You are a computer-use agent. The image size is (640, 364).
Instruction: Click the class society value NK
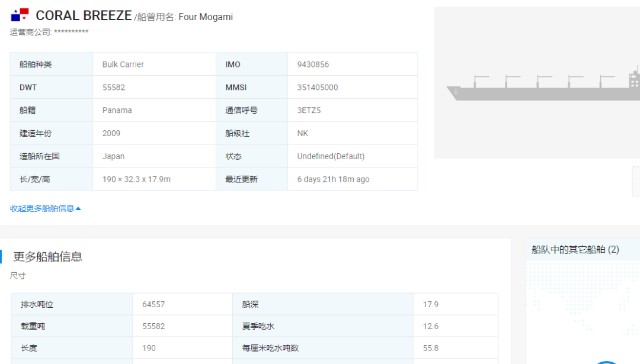[x=302, y=133]
